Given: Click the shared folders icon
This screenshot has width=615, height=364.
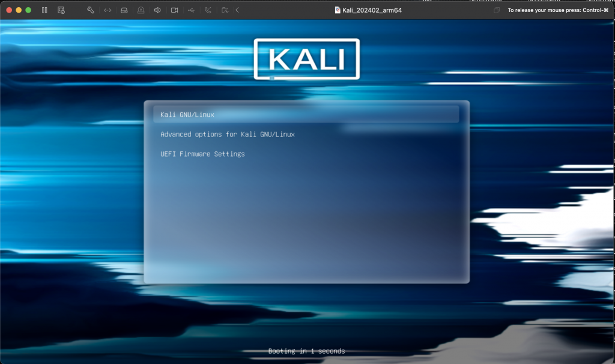Looking at the screenshot, I should [x=225, y=10].
